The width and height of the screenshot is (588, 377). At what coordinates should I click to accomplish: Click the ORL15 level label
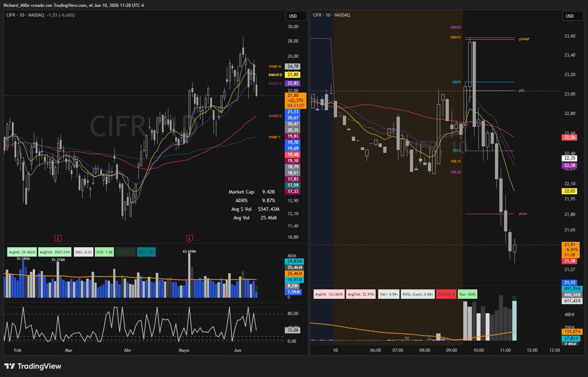456,161
